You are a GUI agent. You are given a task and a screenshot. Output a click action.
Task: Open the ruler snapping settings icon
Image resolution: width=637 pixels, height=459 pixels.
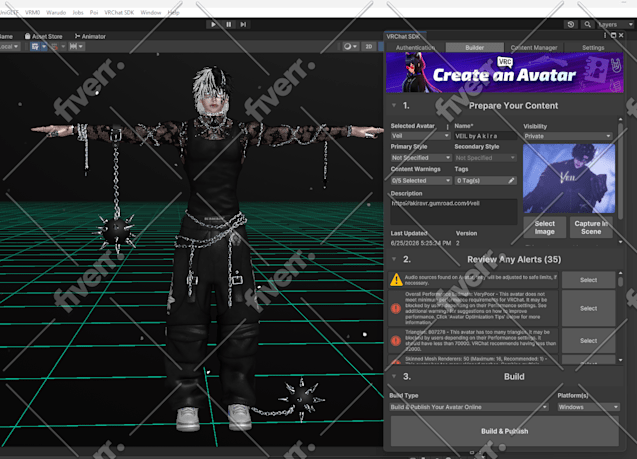pos(74,46)
